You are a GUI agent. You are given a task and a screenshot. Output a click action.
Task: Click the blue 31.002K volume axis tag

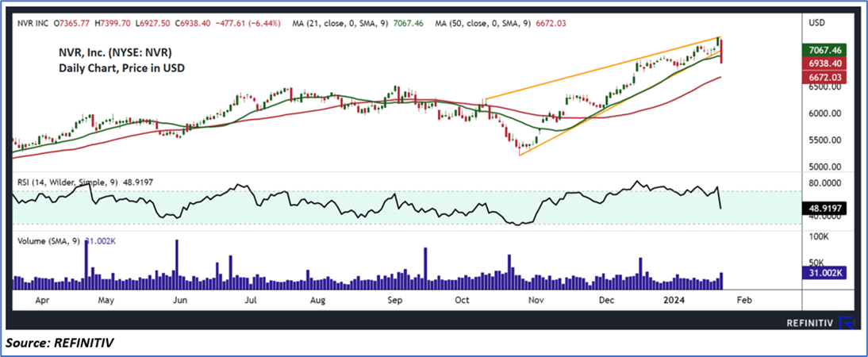[x=825, y=273]
